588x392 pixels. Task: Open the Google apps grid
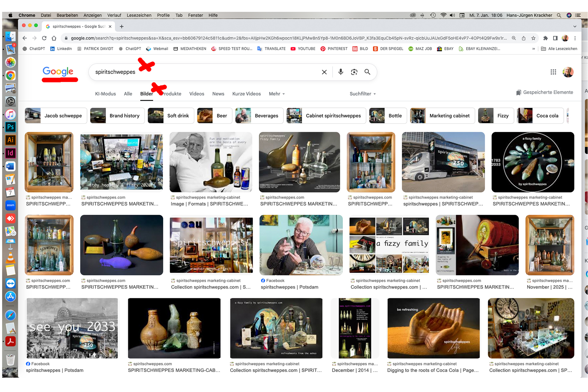coord(553,72)
